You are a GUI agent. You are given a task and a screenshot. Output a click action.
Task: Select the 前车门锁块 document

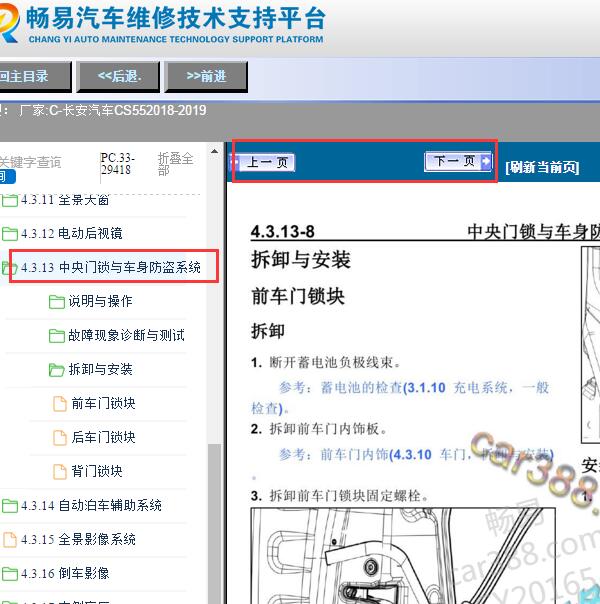(x=103, y=403)
